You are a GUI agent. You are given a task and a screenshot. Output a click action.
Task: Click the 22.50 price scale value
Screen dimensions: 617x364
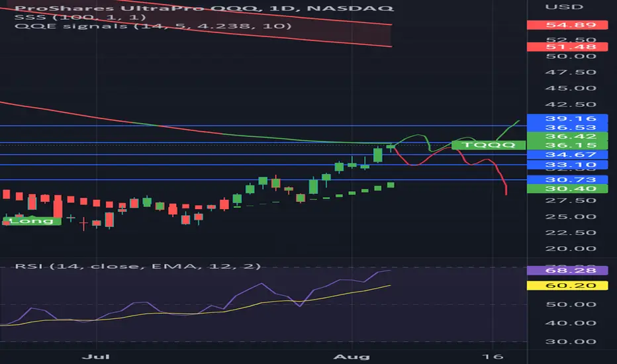pos(571,232)
